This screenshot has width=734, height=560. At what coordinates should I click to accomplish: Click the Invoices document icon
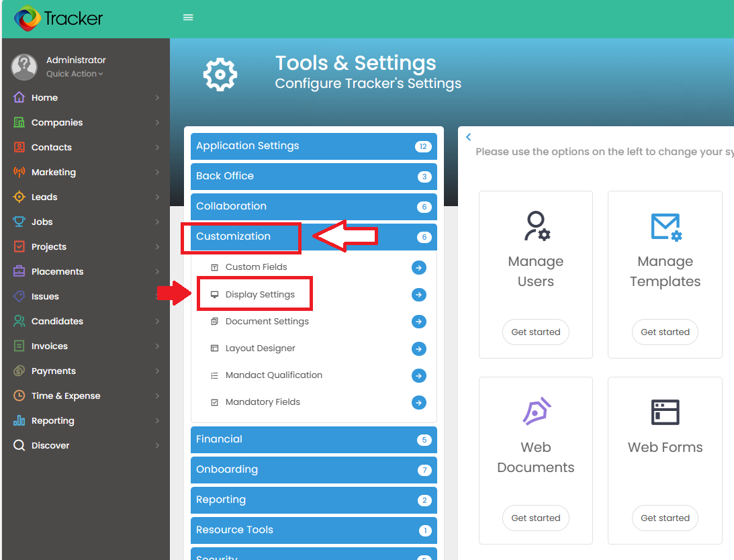point(19,346)
